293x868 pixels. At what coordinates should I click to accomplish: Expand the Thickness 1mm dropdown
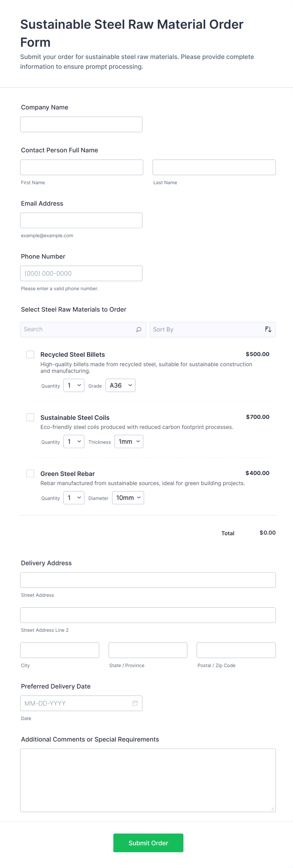[129, 442]
